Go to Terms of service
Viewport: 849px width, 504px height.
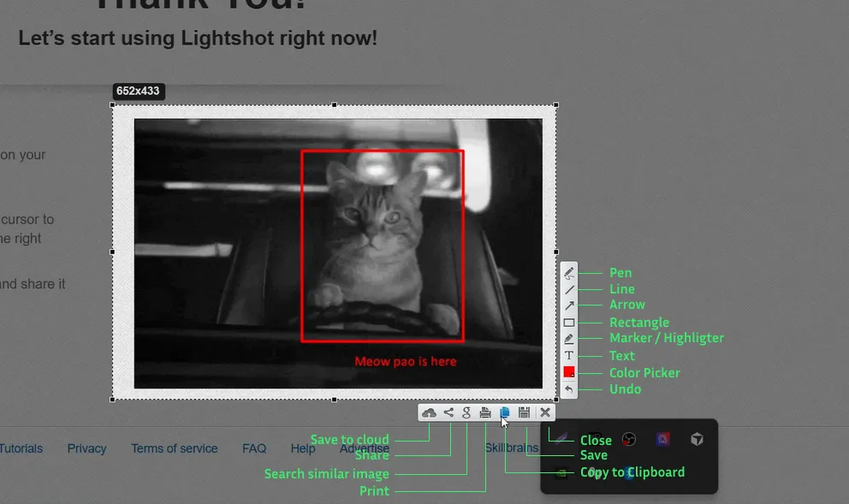pos(175,448)
